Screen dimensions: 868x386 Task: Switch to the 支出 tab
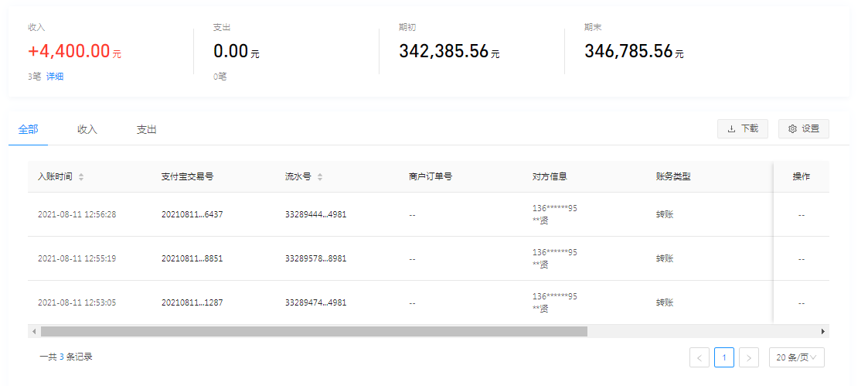click(147, 130)
